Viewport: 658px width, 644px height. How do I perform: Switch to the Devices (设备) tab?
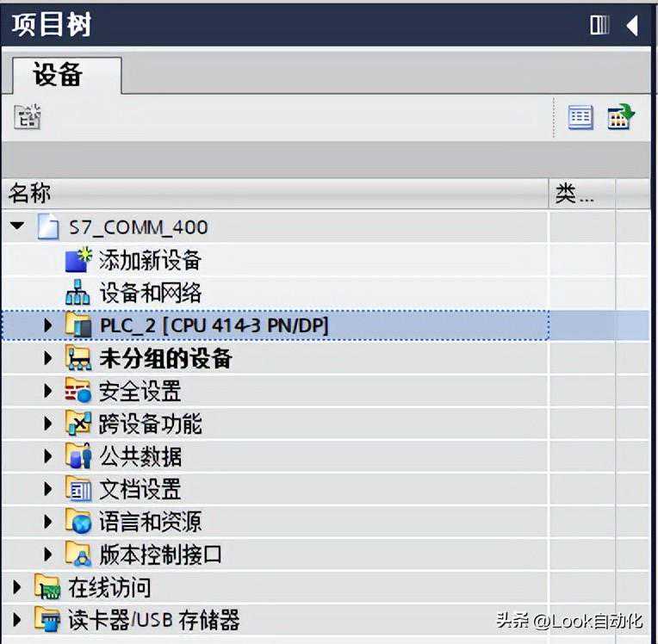click(x=67, y=76)
